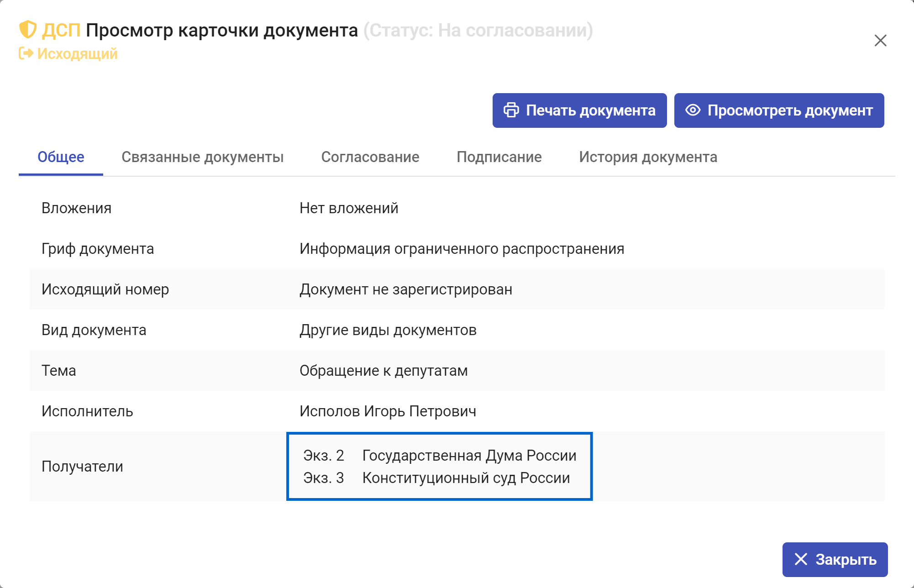Viewport: 914px width, 588px height.
Task: Click on Связанные документы tab
Action: coord(201,157)
